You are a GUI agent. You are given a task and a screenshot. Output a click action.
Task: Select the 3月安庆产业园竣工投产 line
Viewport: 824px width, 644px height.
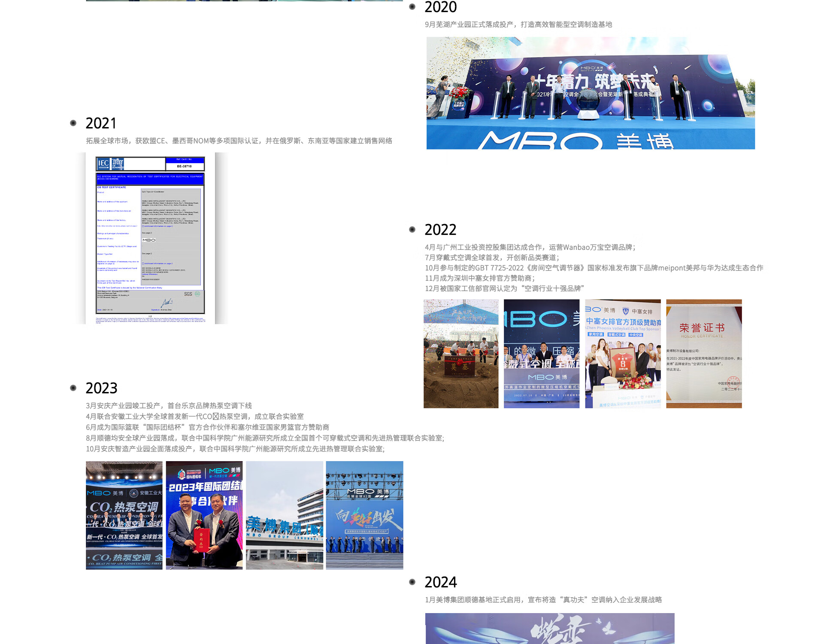click(x=169, y=406)
